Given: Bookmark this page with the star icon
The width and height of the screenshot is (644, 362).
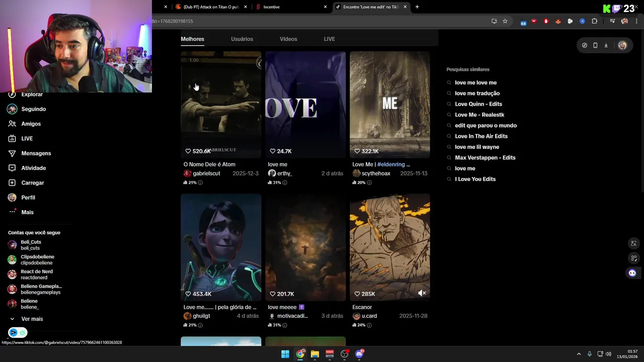Looking at the screenshot, I should 505,21.
